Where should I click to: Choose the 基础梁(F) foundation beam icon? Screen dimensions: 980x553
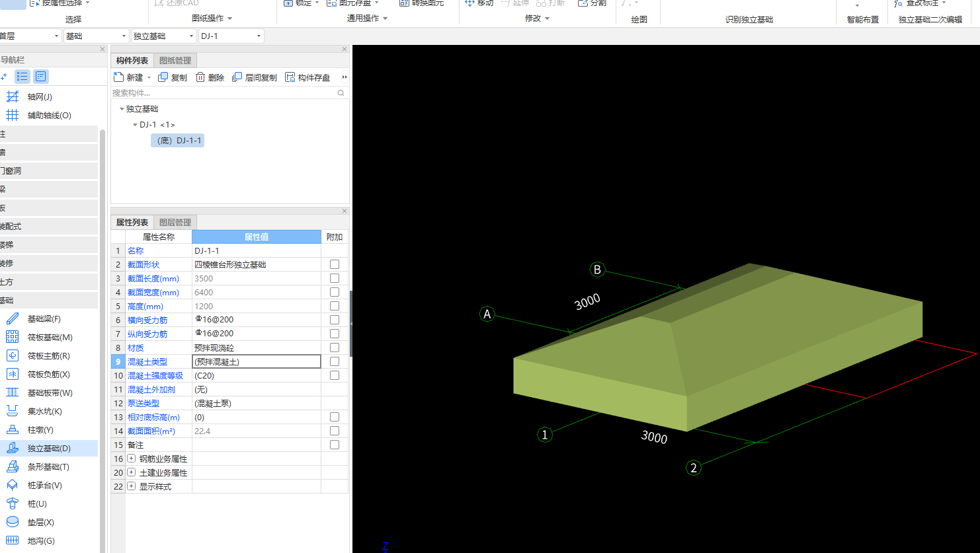pos(13,319)
